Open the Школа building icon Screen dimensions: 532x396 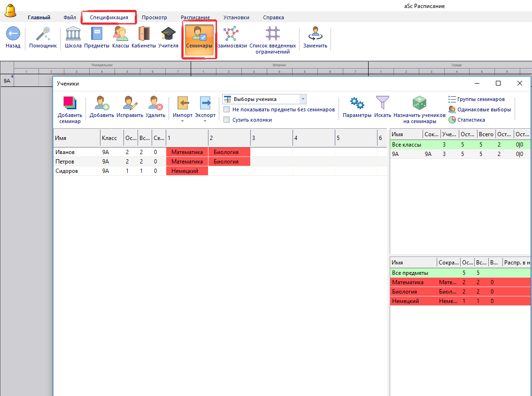(x=73, y=34)
